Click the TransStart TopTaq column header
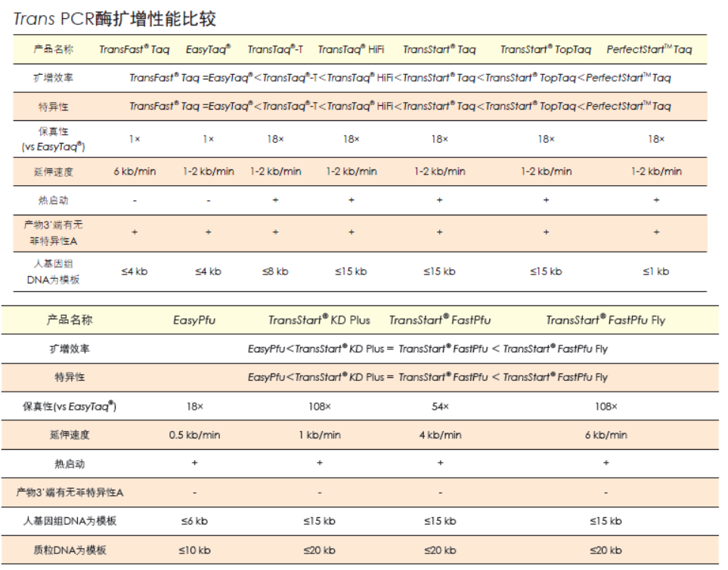The height and width of the screenshot is (570, 728). tap(545, 50)
